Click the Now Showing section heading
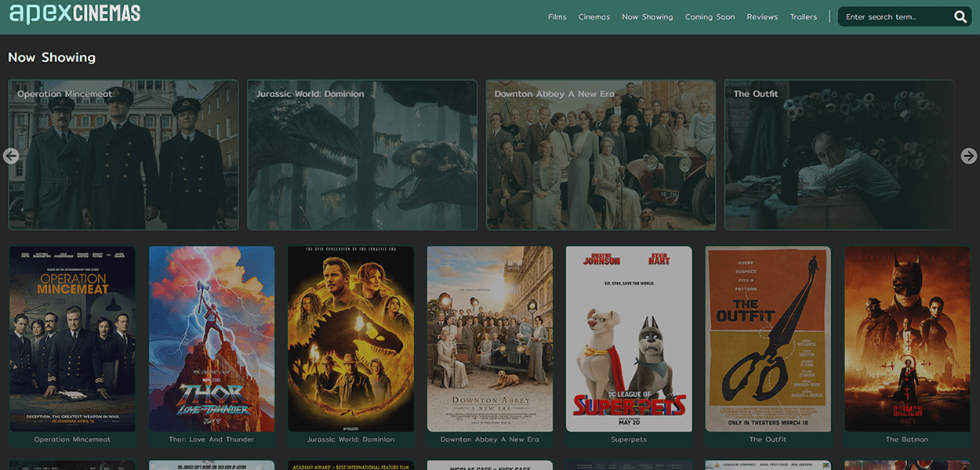 pyautogui.click(x=52, y=57)
